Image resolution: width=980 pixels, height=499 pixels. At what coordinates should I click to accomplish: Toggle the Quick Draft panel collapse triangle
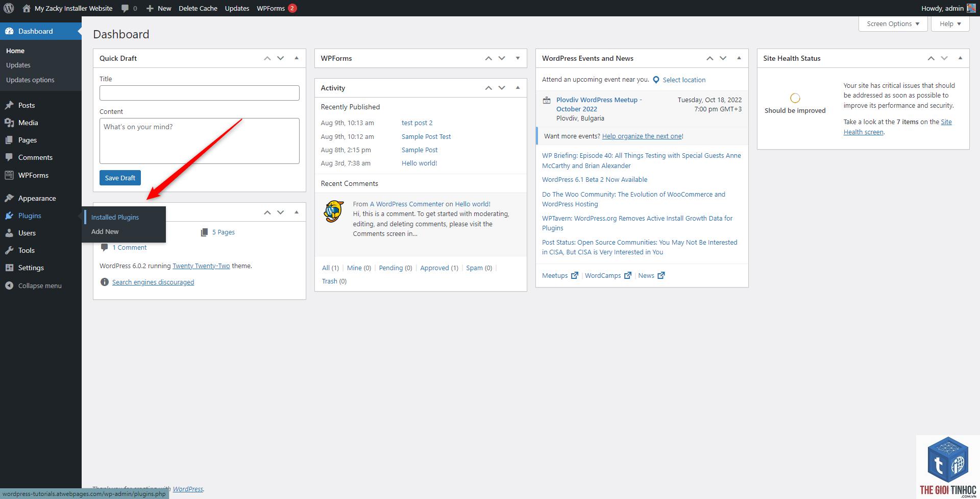(x=297, y=58)
